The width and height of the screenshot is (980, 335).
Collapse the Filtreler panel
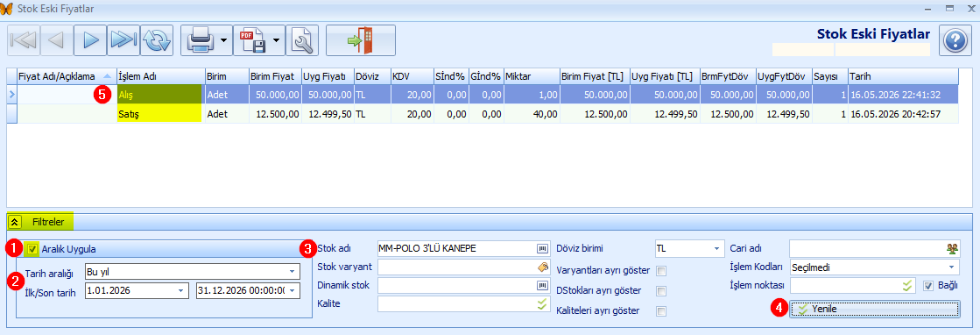pyautogui.click(x=15, y=221)
